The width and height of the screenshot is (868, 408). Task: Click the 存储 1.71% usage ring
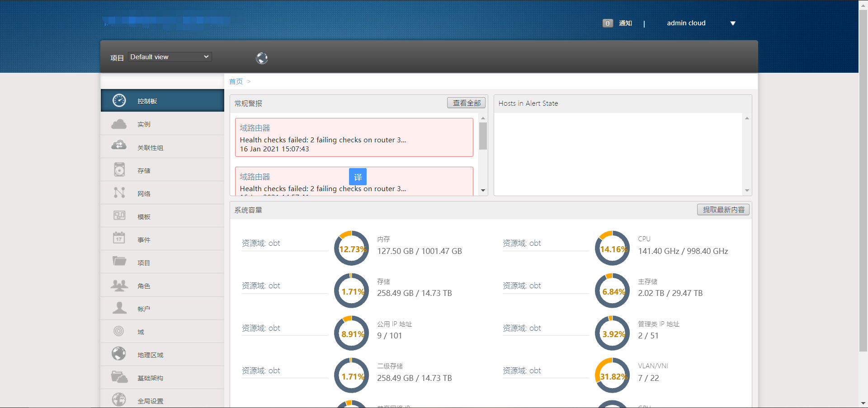coord(352,291)
